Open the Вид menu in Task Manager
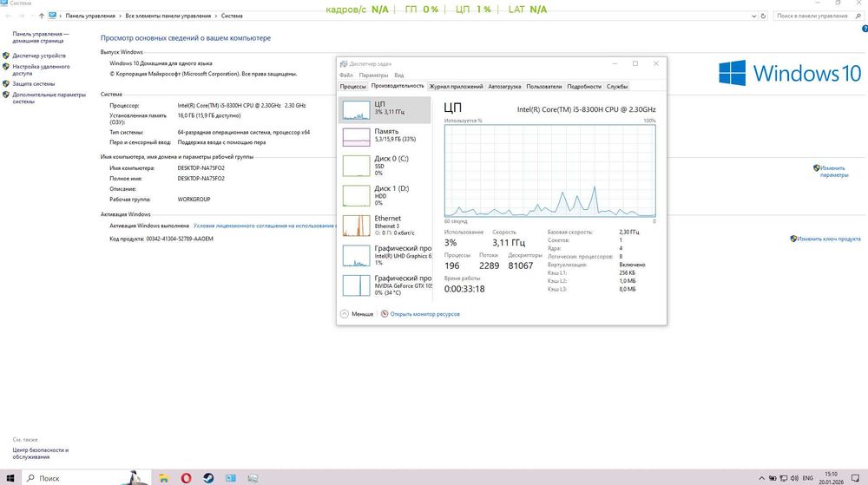Viewport: 868px width, 485px height. (398, 75)
